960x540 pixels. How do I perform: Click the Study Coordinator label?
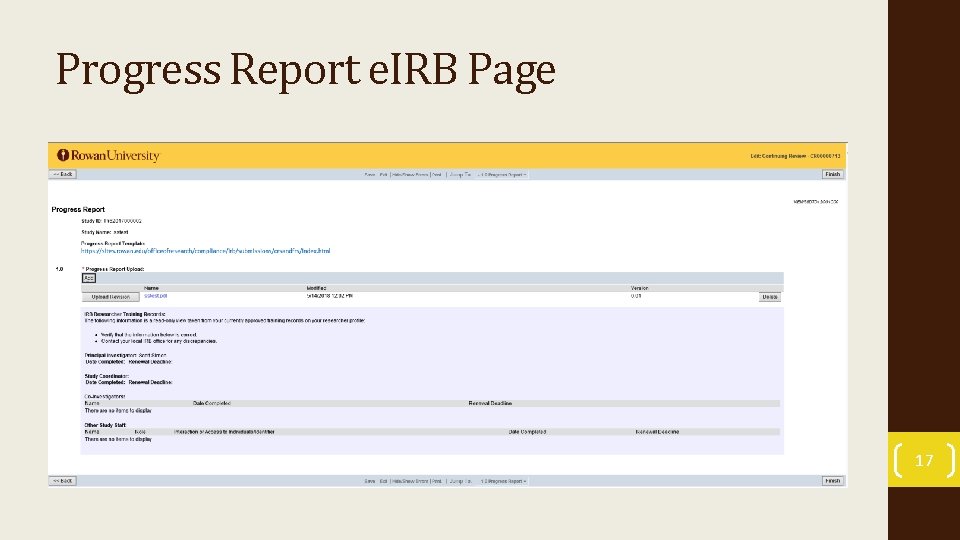(107, 376)
